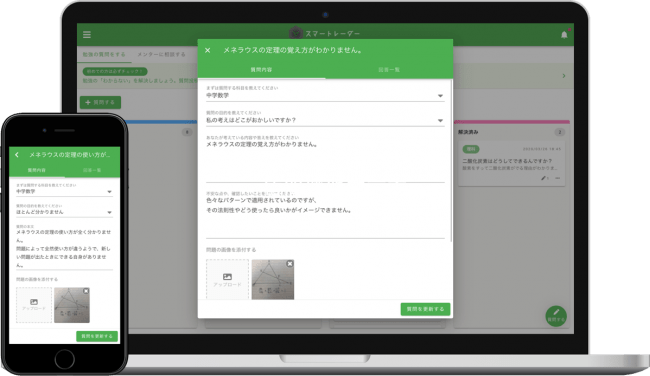Close the question dialog with X
650x376 pixels.
[208, 50]
